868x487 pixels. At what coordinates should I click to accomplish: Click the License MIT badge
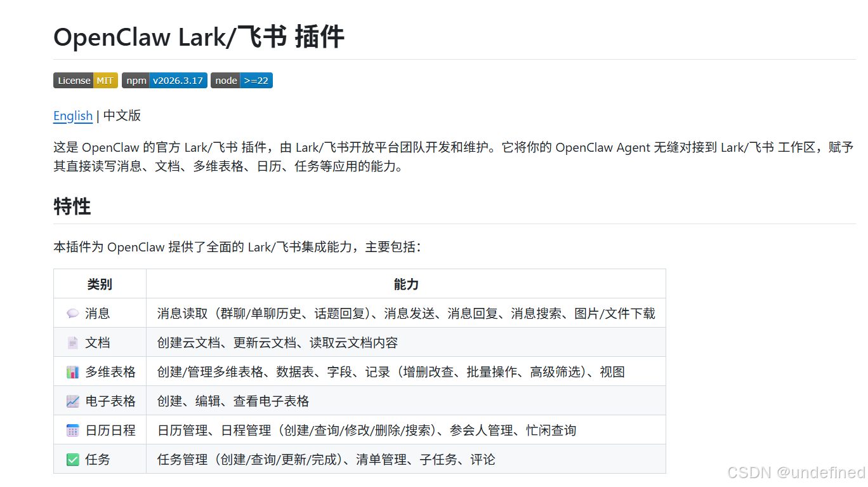(x=86, y=81)
